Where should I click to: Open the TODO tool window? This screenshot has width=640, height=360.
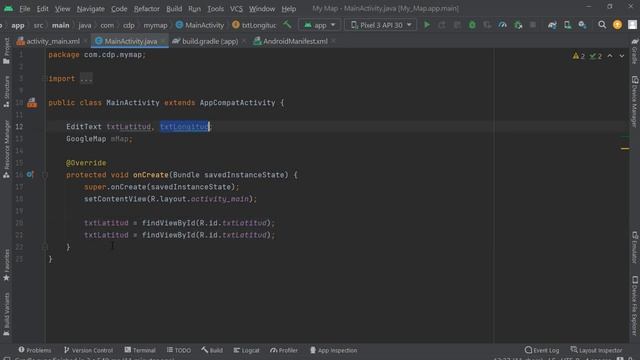[179, 350]
